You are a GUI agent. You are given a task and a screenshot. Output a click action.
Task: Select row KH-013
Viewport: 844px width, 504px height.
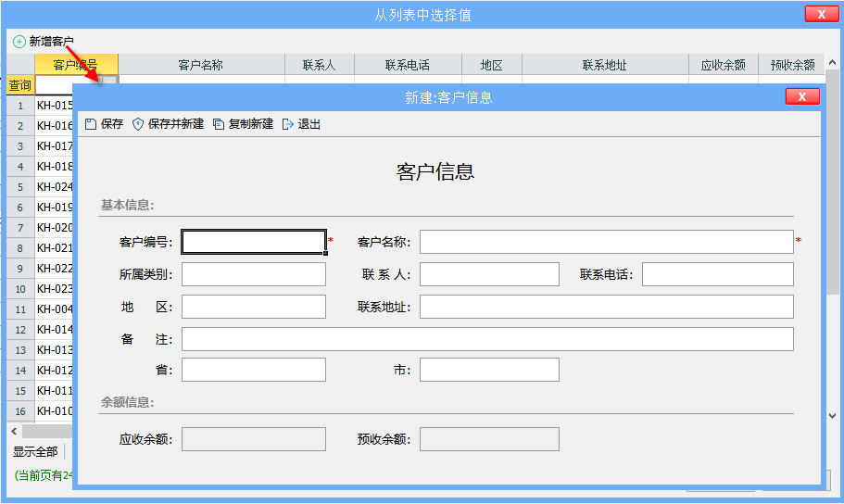pyautogui.click(x=54, y=350)
